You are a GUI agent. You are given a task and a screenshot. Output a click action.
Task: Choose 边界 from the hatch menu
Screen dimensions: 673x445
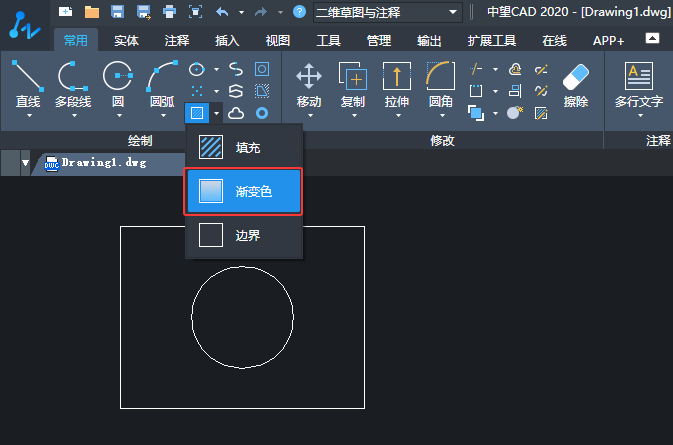[244, 235]
